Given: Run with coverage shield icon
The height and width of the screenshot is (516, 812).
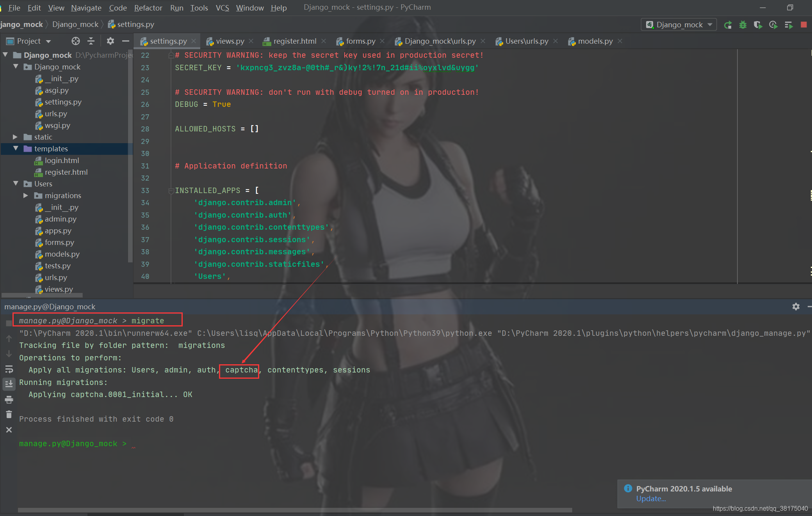Looking at the screenshot, I should pyautogui.click(x=758, y=25).
